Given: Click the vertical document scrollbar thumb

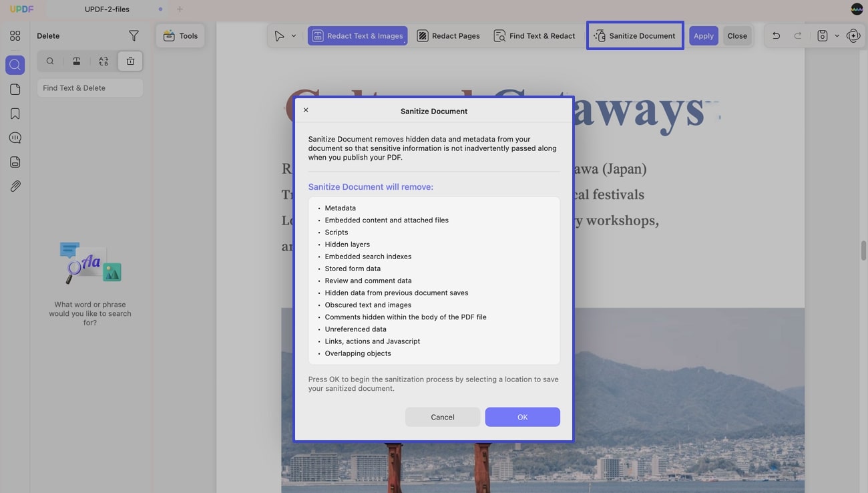Looking at the screenshot, I should pos(863,251).
